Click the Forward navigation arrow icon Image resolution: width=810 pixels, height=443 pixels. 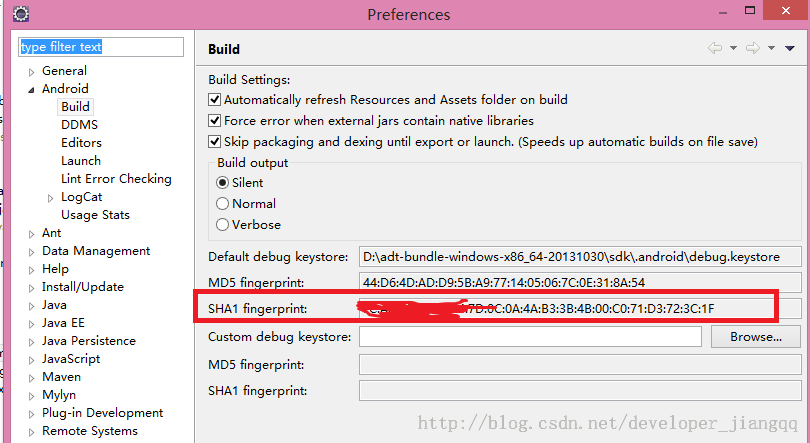pyautogui.click(x=752, y=48)
